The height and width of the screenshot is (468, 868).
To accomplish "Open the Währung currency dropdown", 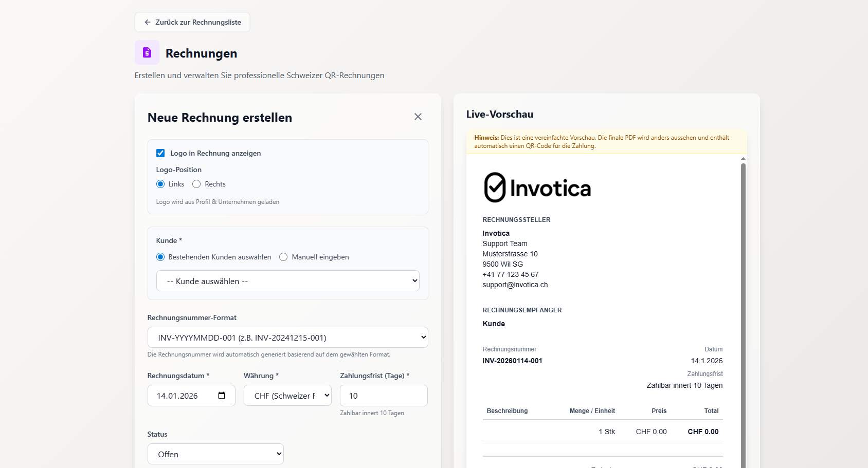I will click(x=287, y=395).
